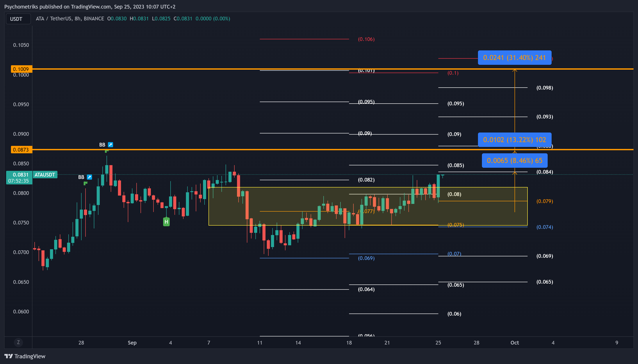Image resolution: width=638 pixels, height=364 pixels.
Task: Click the red (0.1) level label
Action: pyautogui.click(x=453, y=73)
